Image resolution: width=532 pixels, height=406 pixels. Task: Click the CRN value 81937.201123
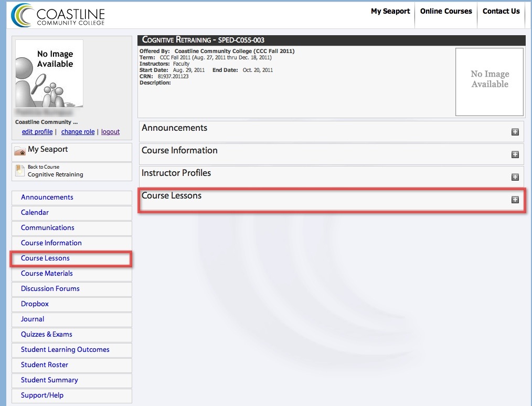[x=173, y=77]
